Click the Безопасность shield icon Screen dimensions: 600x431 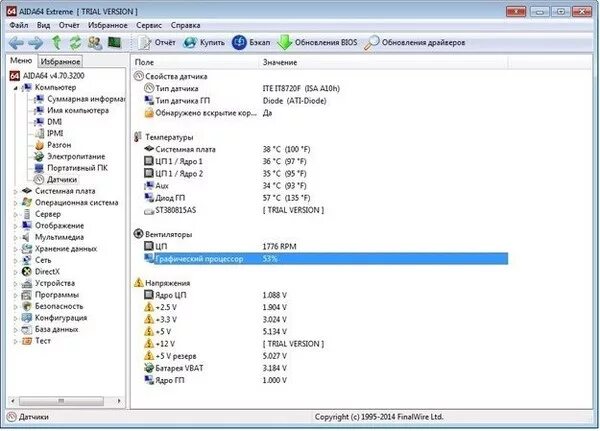[27, 307]
